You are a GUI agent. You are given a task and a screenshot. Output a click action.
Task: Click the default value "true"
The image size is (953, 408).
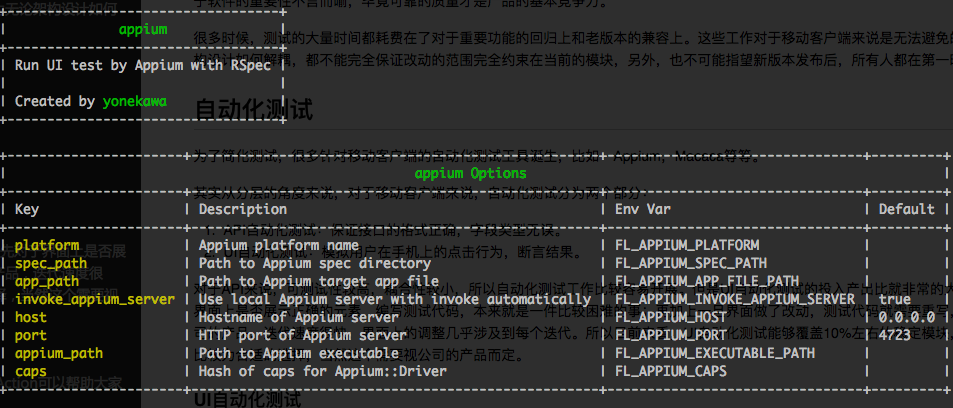click(895, 299)
